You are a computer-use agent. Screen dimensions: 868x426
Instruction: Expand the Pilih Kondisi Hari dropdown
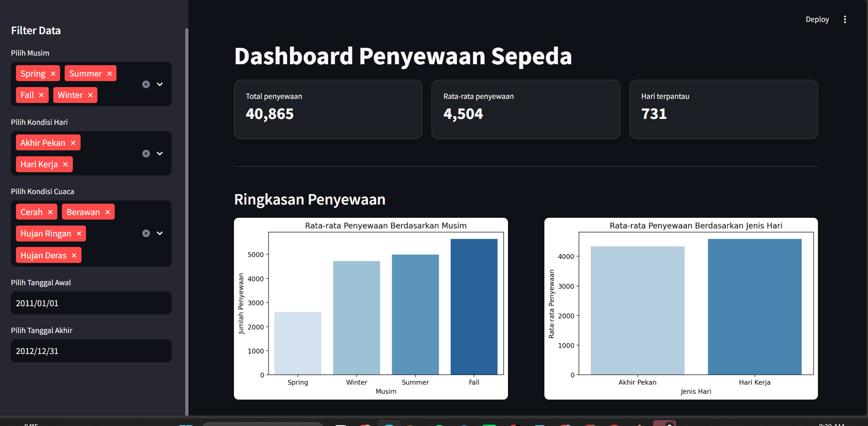(x=160, y=154)
